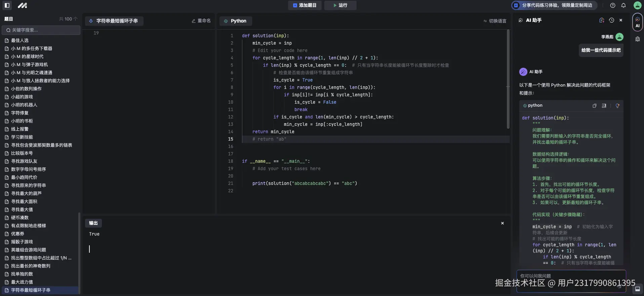This screenshot has height=296, width=644.
Task: Copy the python code block
Action: pos(594,106)
